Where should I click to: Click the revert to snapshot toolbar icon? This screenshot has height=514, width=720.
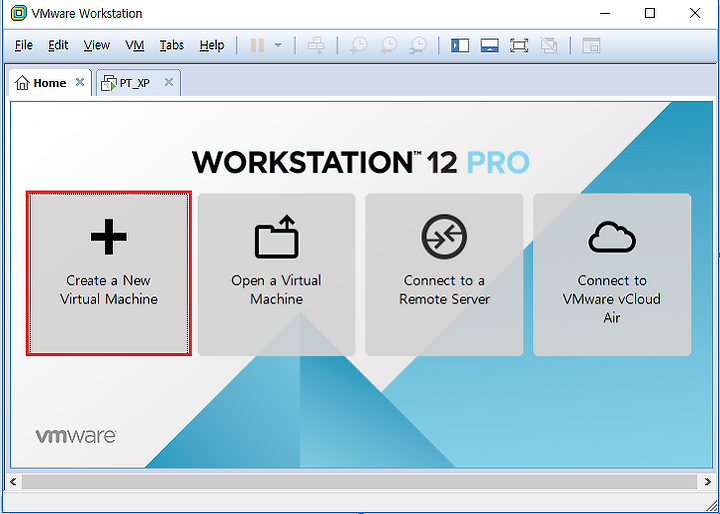388,45
